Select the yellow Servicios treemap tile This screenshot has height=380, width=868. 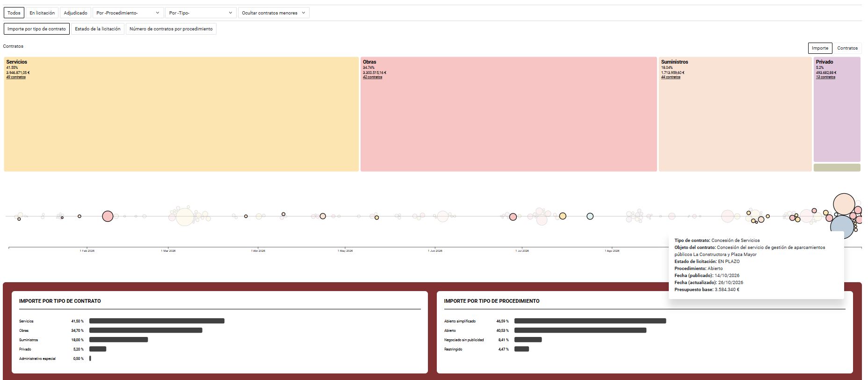click(181, 114)
